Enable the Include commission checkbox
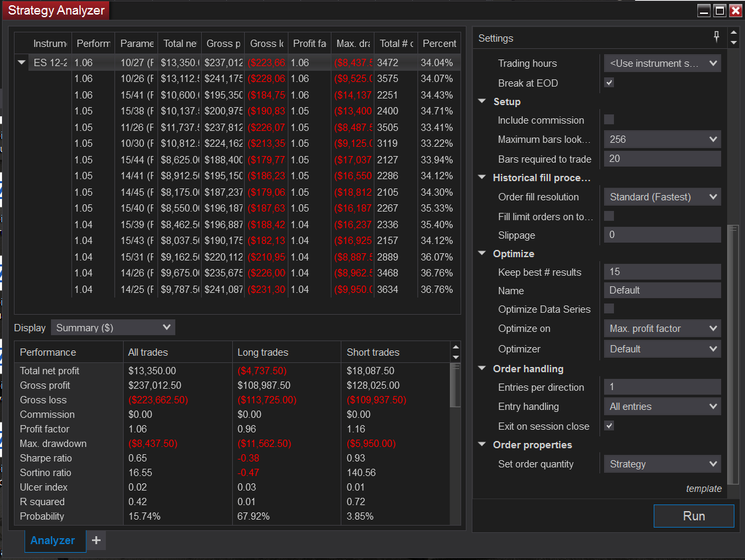Viewport: 745px width, 560px height. coord(609,119)
